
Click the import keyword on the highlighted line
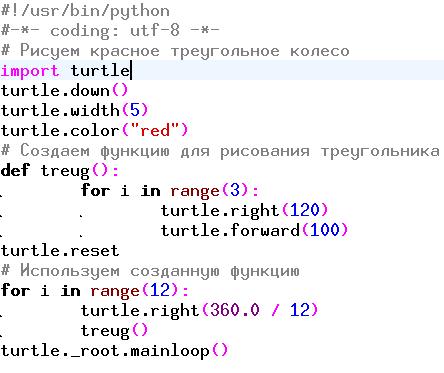[30, 71]
